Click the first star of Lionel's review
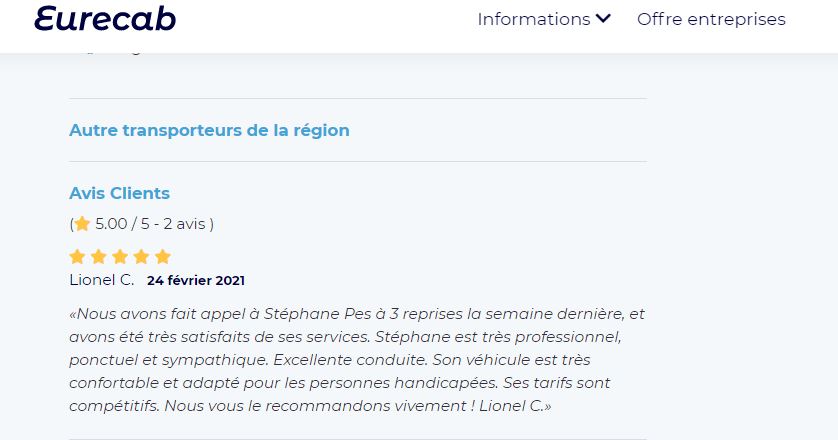Screen dimensions: 838x440 coord(77,257)
